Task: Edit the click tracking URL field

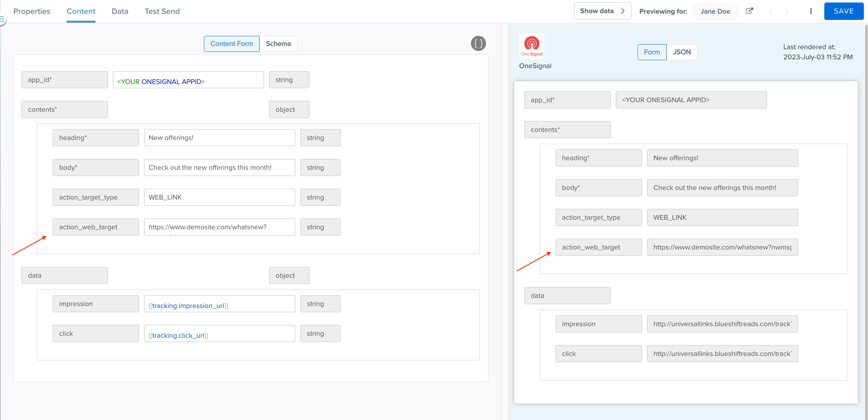Action: coord(220,333)
